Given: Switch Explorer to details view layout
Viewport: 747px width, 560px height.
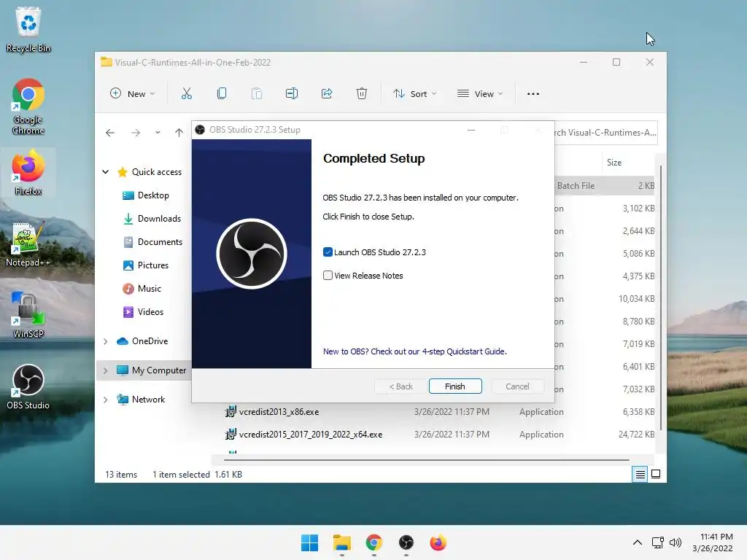Looking at the screenshot, I should click(x=640, y=474).
